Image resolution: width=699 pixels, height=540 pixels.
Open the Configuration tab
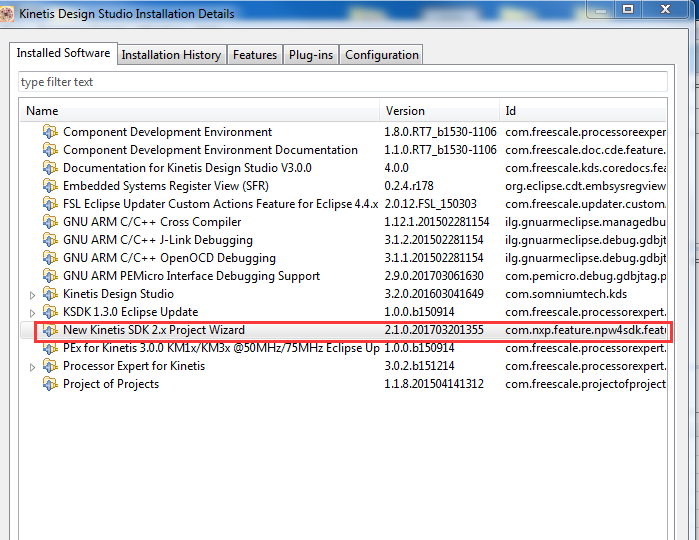tap(382, 55)
